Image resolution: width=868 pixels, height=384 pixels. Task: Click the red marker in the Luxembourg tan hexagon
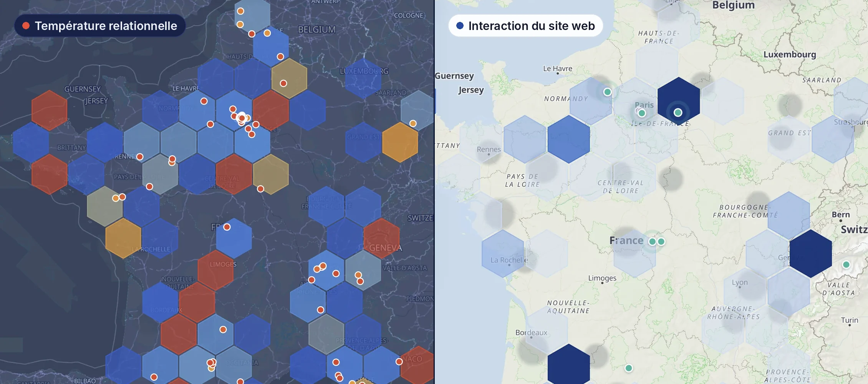click(x=283, y=83)
